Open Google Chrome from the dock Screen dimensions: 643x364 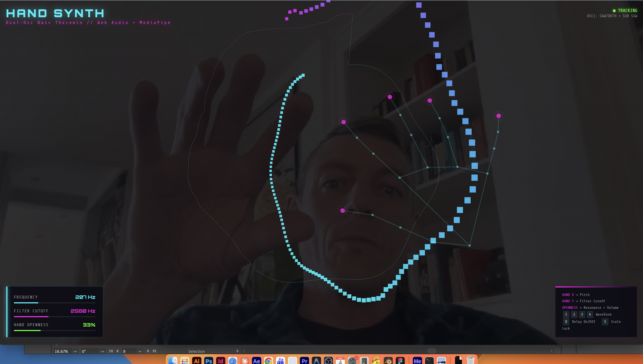point(269,360)
